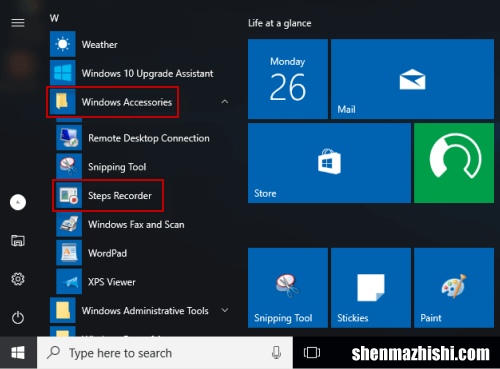Click the Weather app sun icon

(63, 44)
